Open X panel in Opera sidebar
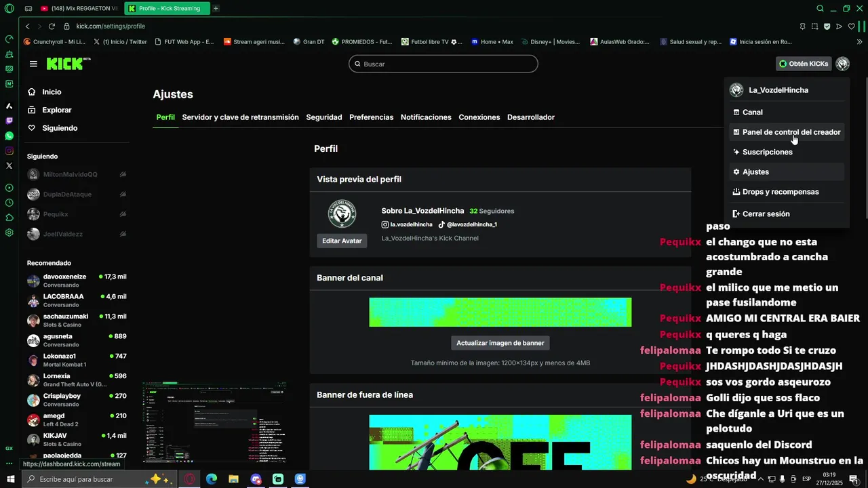868x488 pixels. [9, 165]
